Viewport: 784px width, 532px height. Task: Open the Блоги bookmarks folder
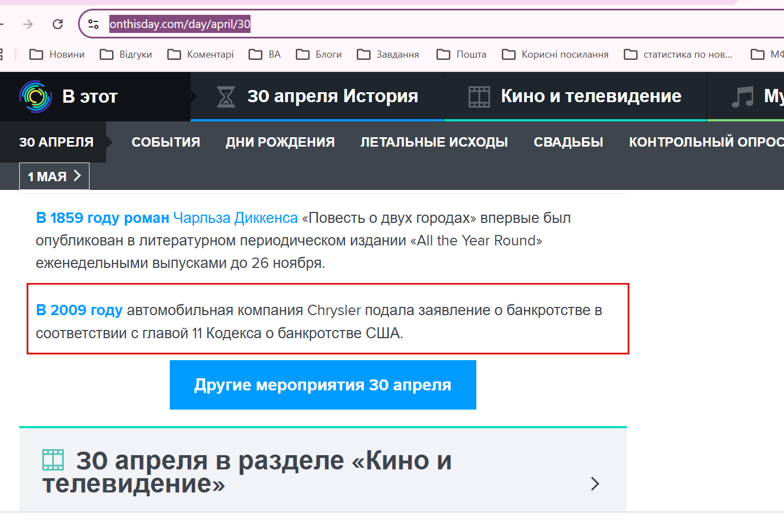coord(319,54)
